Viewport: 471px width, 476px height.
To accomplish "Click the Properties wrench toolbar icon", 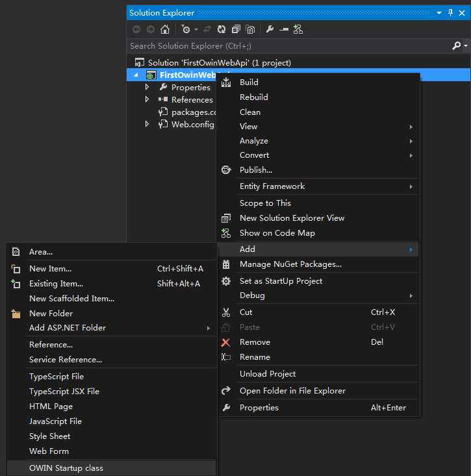I will pyautogui.click(x=270, y=29).
